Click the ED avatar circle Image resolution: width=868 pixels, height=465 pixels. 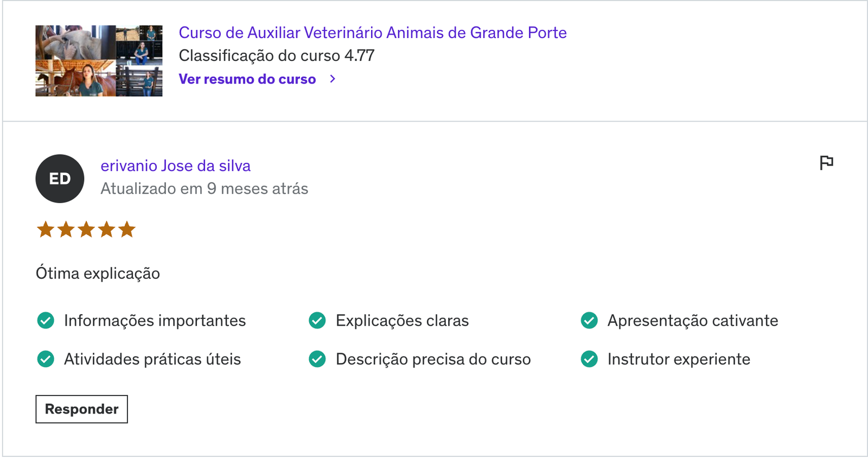[x=60, y=179]
